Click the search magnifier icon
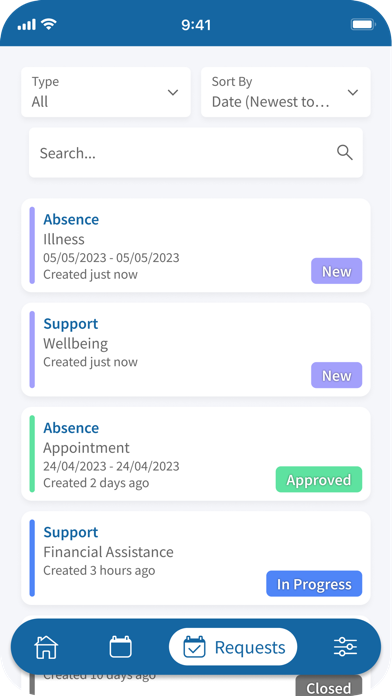This screenshot has width=392, height=696. (x=344, y=153)
